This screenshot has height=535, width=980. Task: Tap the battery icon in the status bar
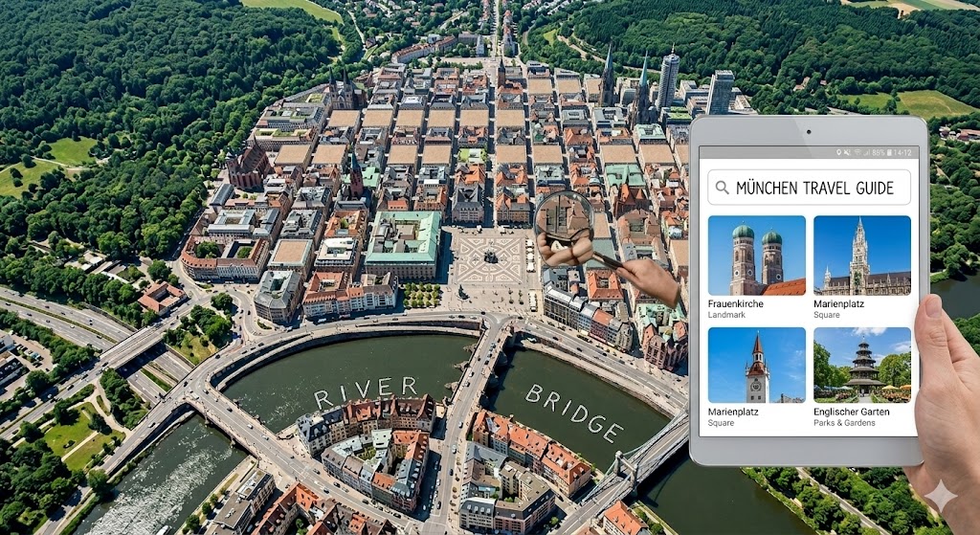[889, 153]
